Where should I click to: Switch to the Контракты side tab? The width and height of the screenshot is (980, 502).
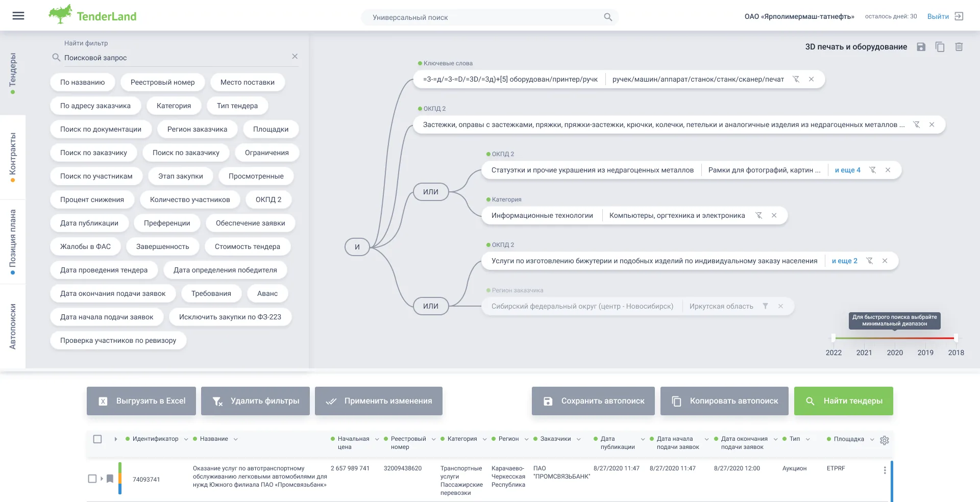click(13, 157)
